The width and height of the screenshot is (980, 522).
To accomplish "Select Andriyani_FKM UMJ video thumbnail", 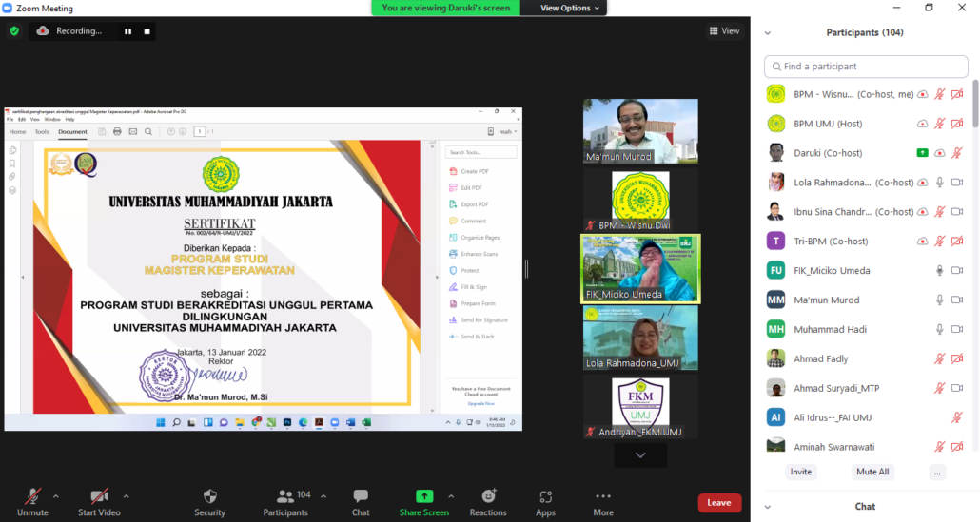I will (640, 407).
